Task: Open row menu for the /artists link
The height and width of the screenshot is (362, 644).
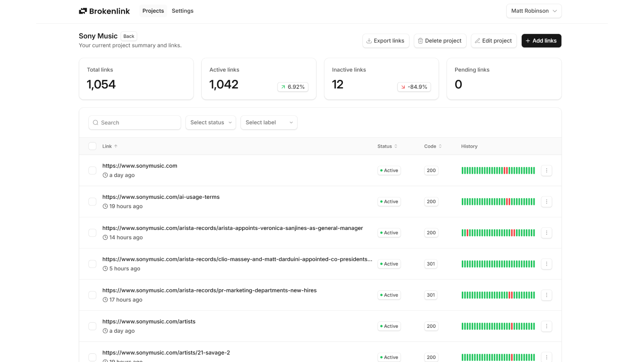Action: tap(546, 326)
